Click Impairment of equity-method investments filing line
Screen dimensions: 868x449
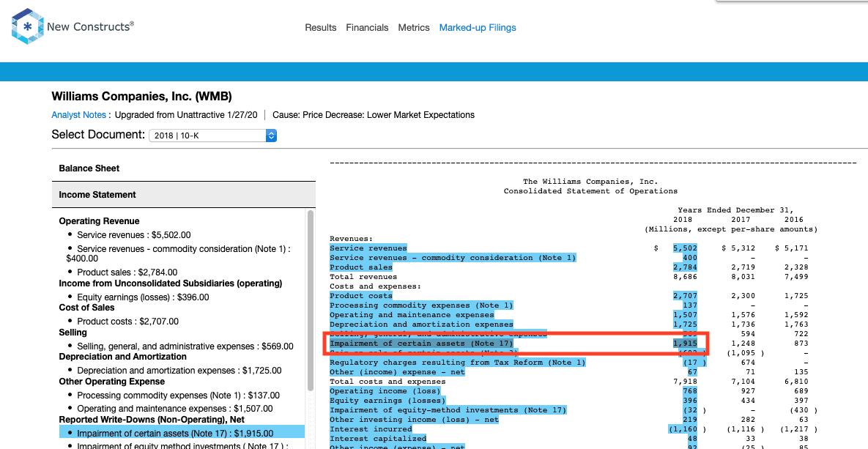pos(448,409)
